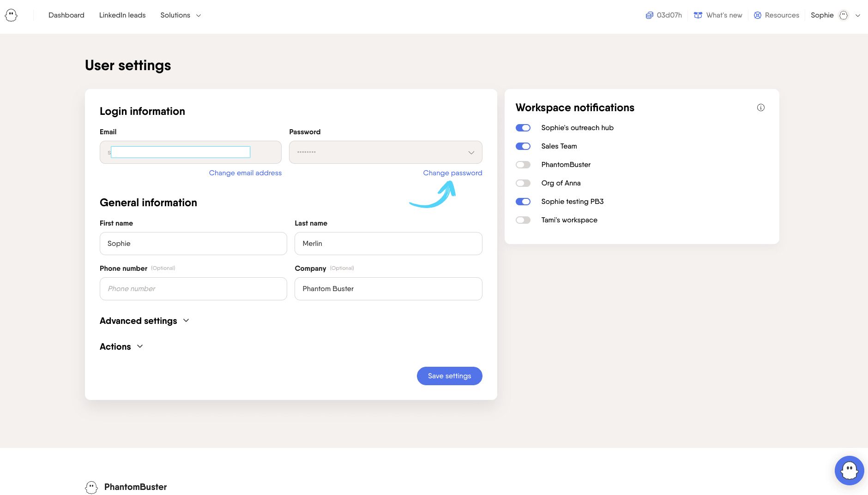Turn on Org of Anna notifications
Viewport: 868px width, 495px height.
(x=523, y=183)
